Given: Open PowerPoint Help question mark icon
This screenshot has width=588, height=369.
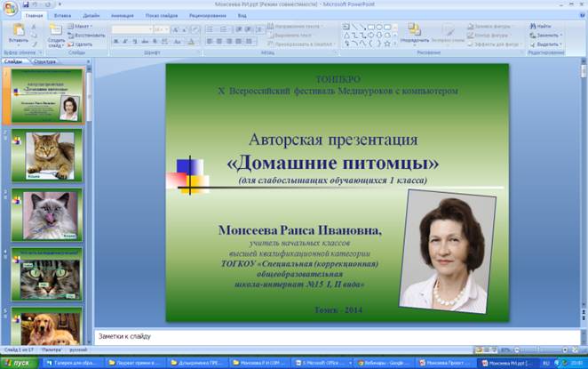Looking at the screenshot, I should [583, 16].
